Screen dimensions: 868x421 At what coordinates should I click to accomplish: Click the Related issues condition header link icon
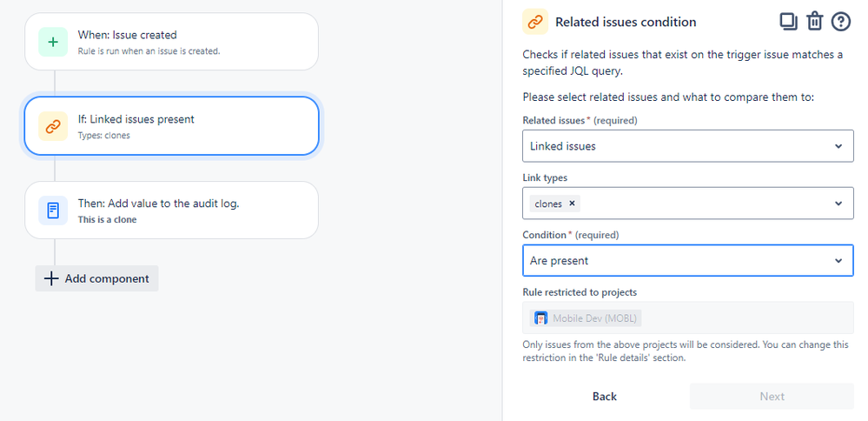coord(535,22)
